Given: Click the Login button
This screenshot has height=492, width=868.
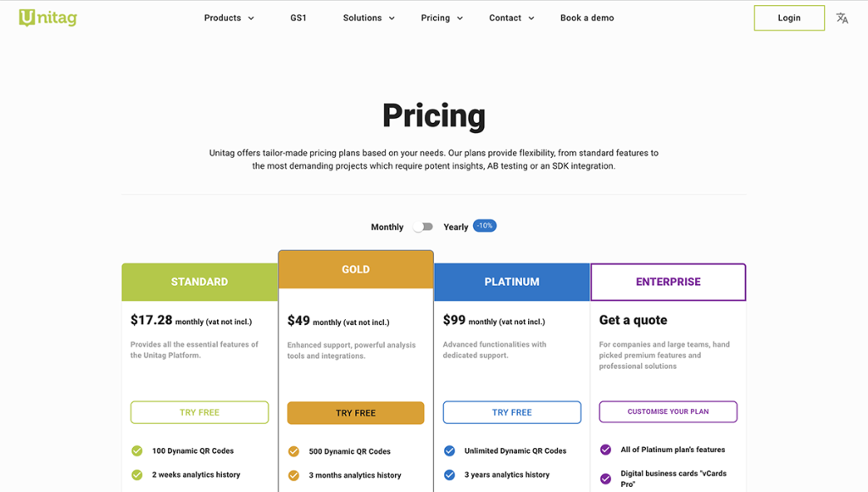Looking at the screenshot, I should tap(788, 18).
